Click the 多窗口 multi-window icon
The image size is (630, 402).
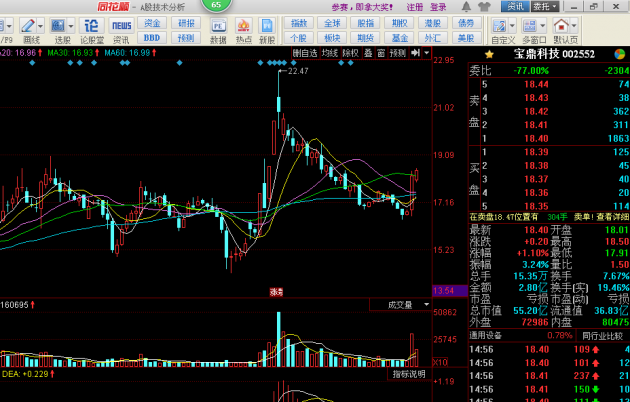point(533,29)
